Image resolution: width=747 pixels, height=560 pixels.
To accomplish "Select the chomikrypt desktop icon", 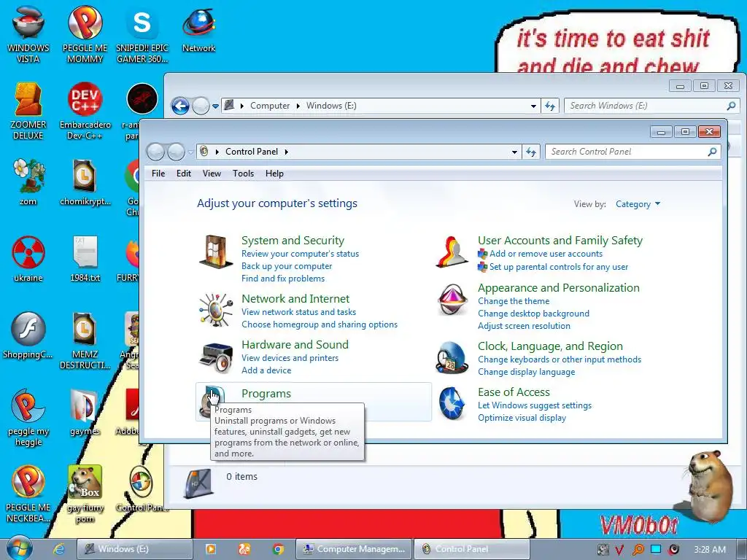I will 85,182.
